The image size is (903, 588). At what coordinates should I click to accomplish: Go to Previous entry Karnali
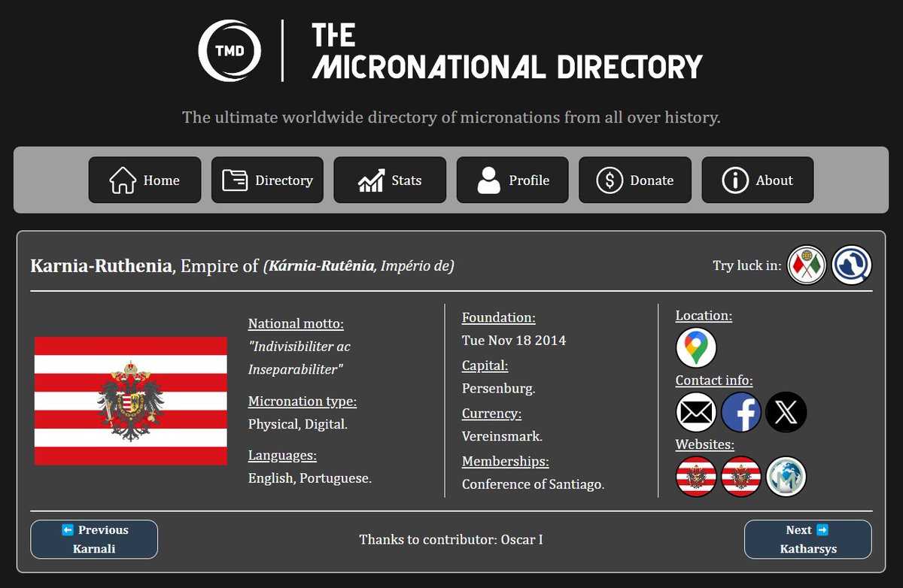93,539
